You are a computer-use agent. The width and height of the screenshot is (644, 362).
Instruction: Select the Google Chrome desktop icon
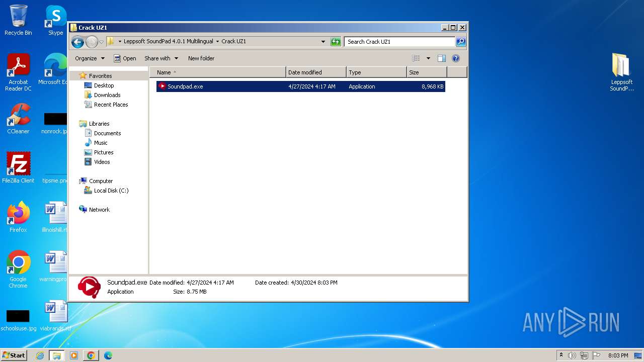(18, 269)
